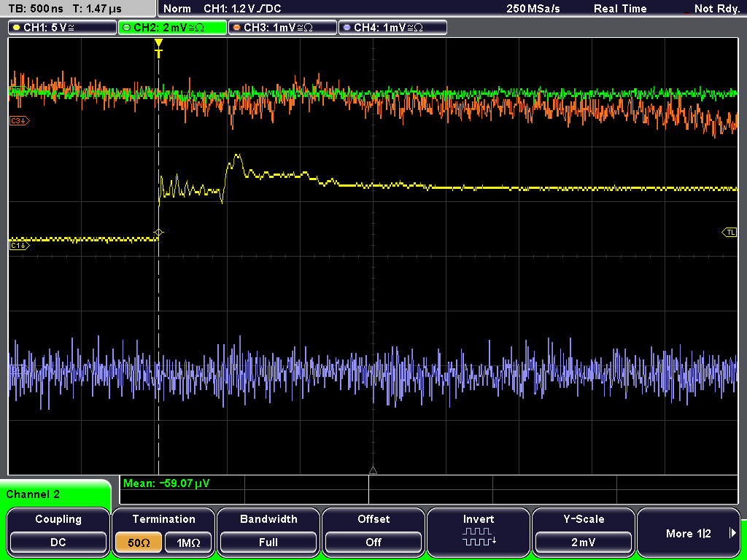The height and width of the screenshot is (560, 747).
Task: Select the CH1: 5 V channel tab
Action: tap(63, 28)
